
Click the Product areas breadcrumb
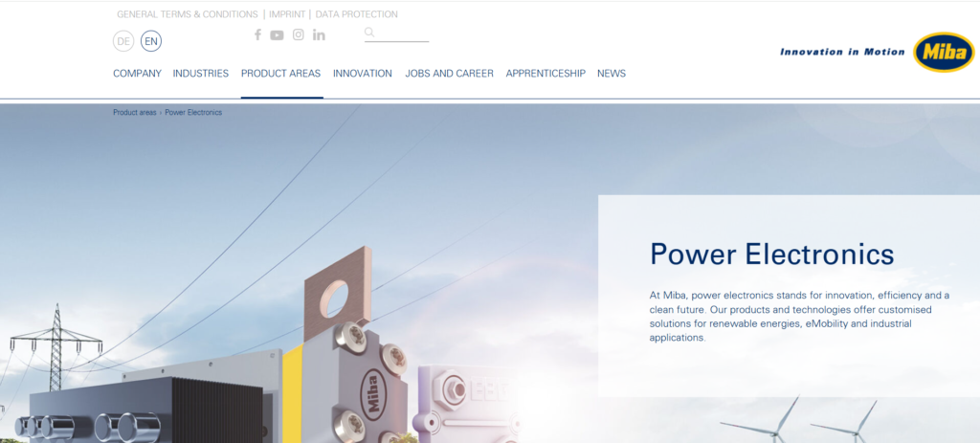[x=134, y=113]
